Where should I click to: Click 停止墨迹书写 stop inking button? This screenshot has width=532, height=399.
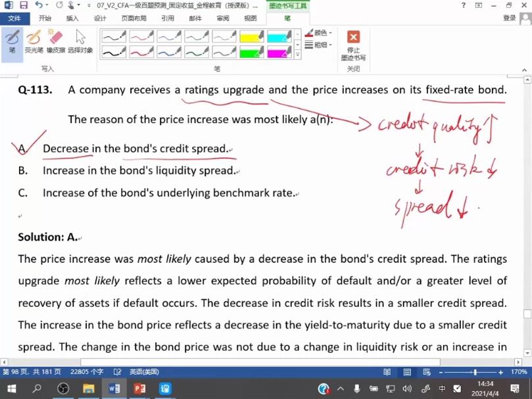point(353,45)
